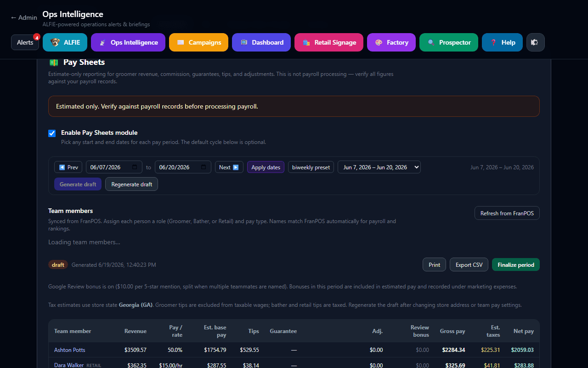588x368 pixels.
Task: Open the Help tab
Action: pyautogui.click(x=502, y=42)
